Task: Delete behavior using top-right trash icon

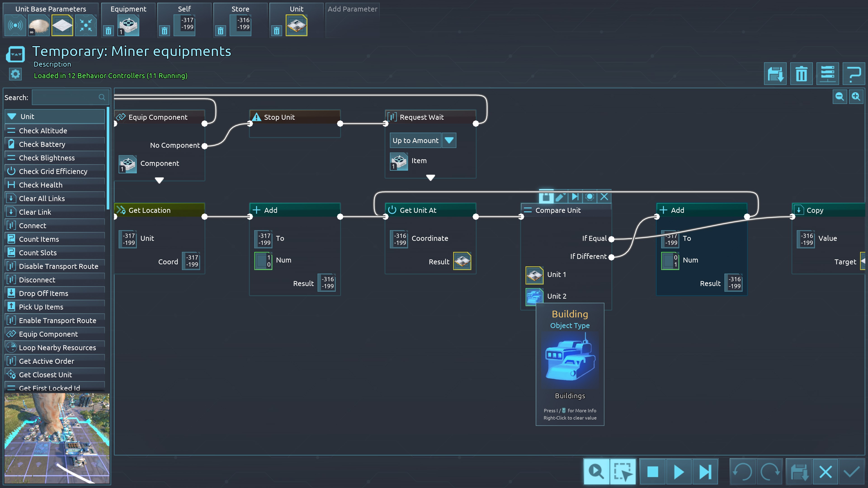Action: click(801, 74)
